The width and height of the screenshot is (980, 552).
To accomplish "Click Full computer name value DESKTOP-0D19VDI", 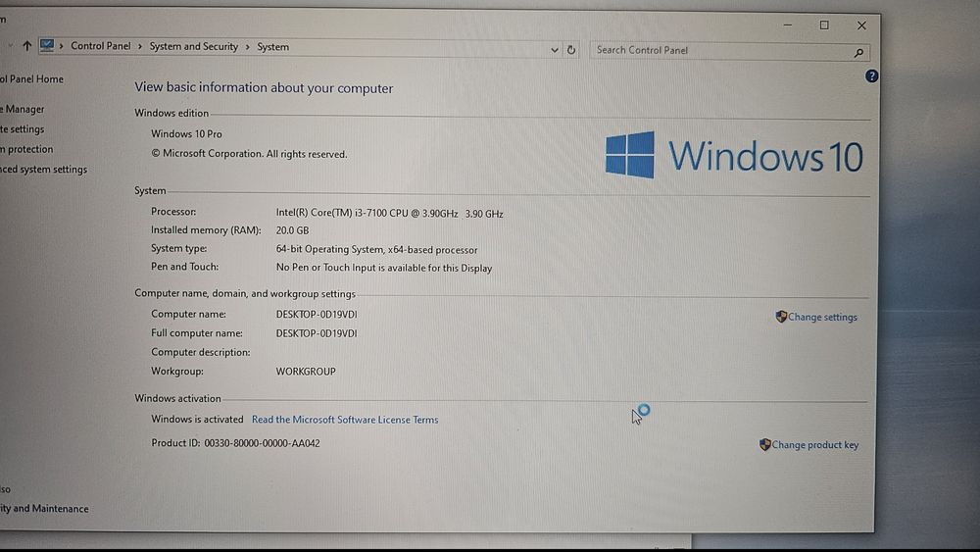I will click(317, 333).
